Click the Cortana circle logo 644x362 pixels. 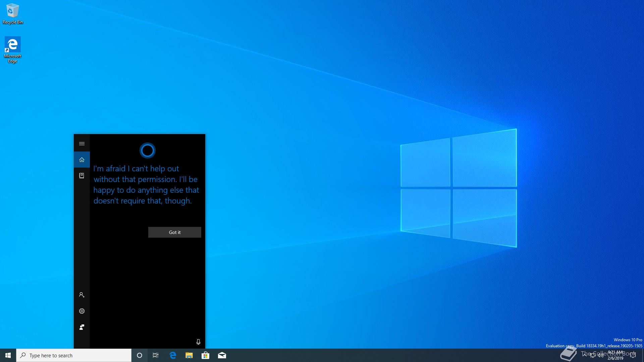tap(147, 150)
